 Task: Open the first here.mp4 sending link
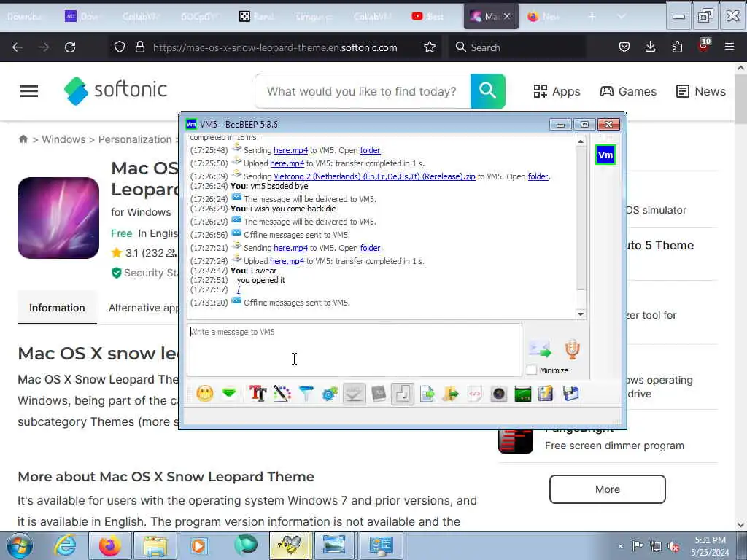tap(290, 150)
